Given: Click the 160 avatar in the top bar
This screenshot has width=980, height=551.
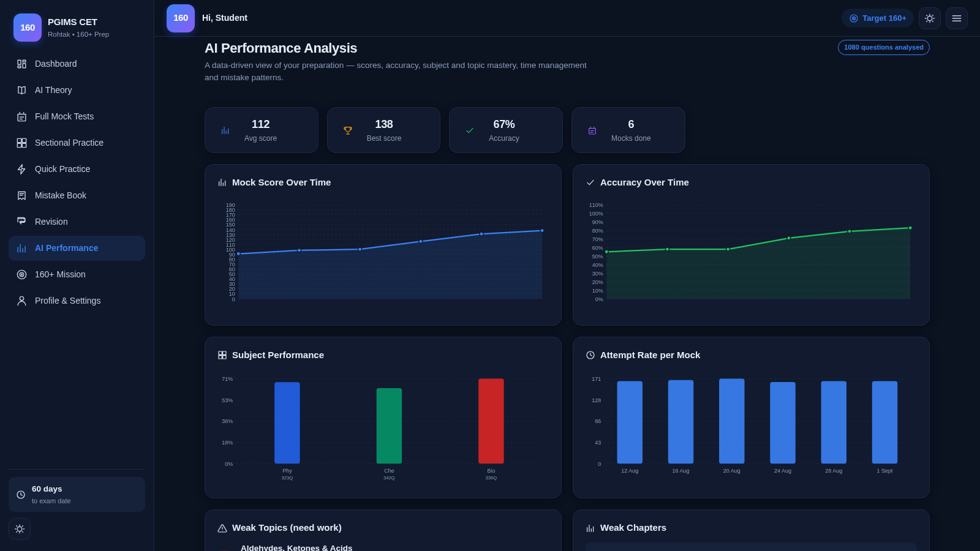Looking at the screenshot, I should tap(181, 18).
